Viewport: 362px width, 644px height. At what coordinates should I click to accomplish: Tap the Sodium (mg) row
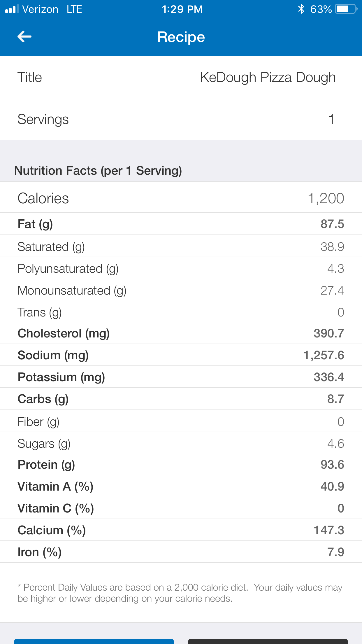[x=181, y=355]
